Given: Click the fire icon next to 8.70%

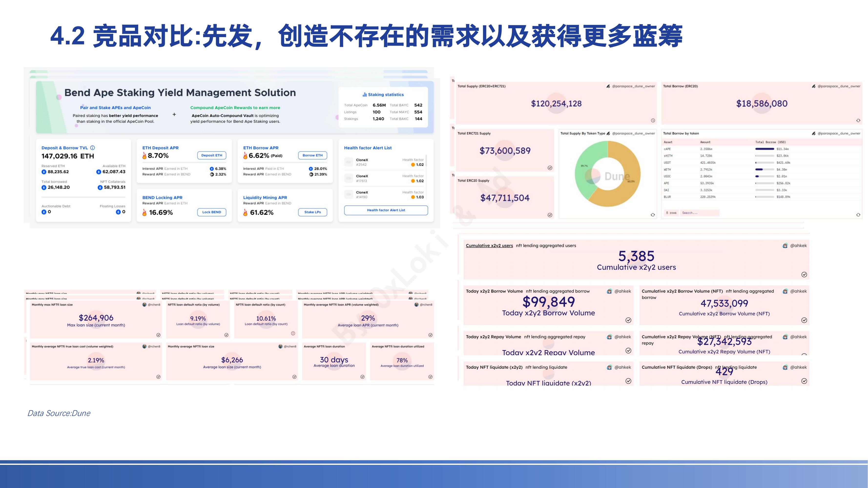Looking at the screenshot, I should 145,156.
